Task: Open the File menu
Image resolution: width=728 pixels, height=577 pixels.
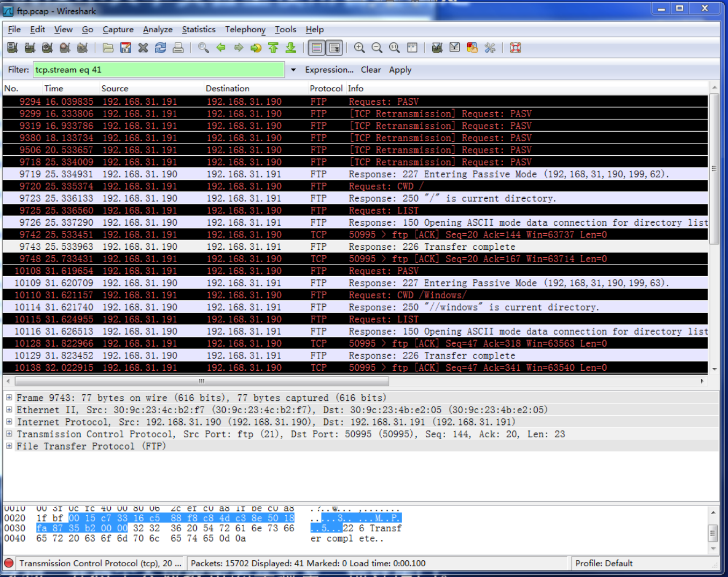Action: click(15, 30)
